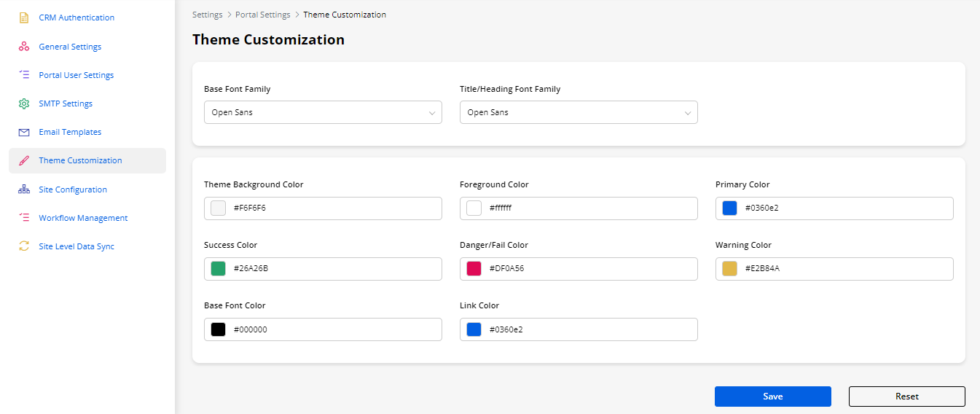Click the Site Configuration hierarchy icon
The width and height of the screenshot is (980, 414).
[x=24, y=190]
